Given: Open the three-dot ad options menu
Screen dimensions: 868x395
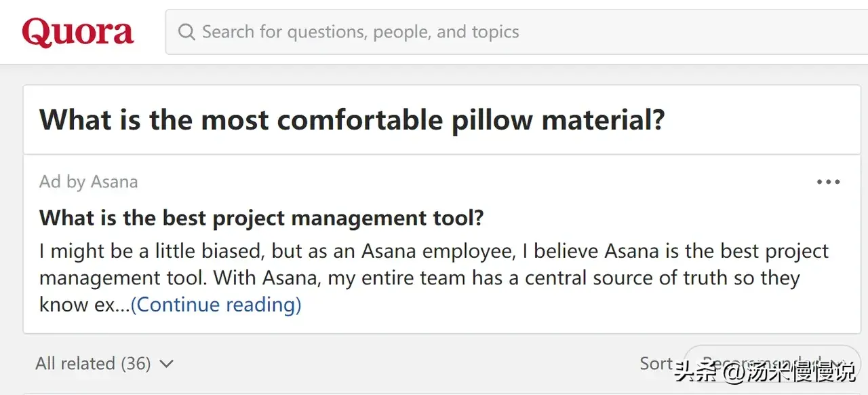Looking at the screenshot, I should pyautogui.click(x=828, y=182).
